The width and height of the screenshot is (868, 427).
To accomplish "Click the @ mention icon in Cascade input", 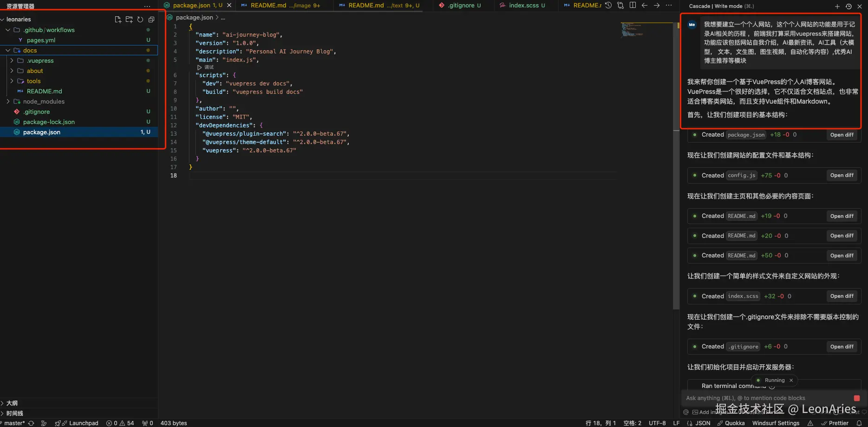I will point(686,412).
